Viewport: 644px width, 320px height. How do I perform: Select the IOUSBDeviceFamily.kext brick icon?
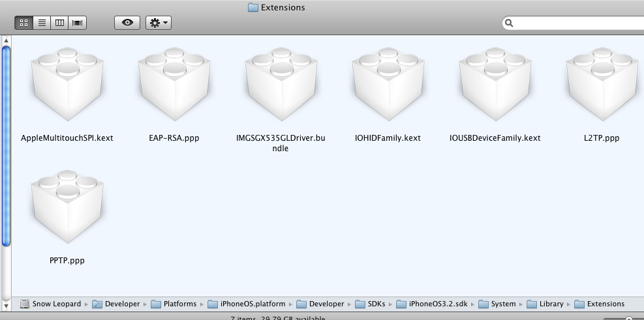click(x=495, y=84)
